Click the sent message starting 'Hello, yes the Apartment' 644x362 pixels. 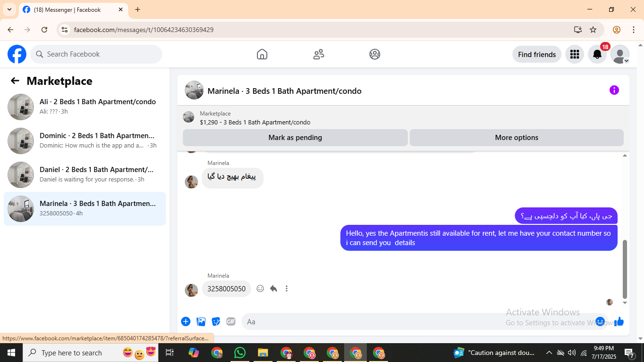click(479, 238)
